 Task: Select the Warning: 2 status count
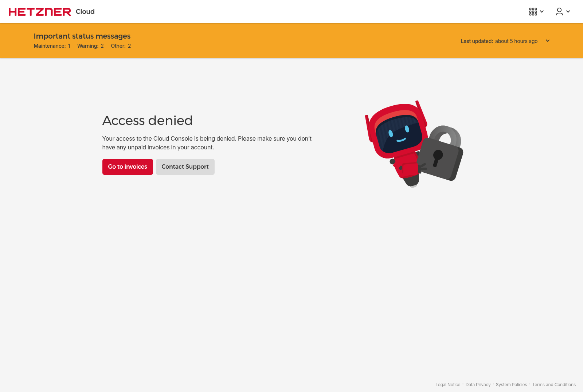(x=90, y=46)
